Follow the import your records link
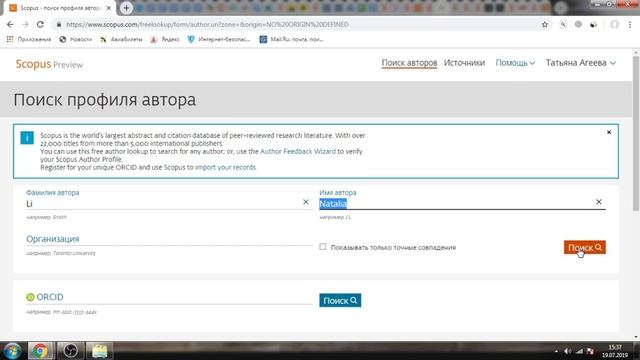Viewport: 640px width, 360px height. 225,167
